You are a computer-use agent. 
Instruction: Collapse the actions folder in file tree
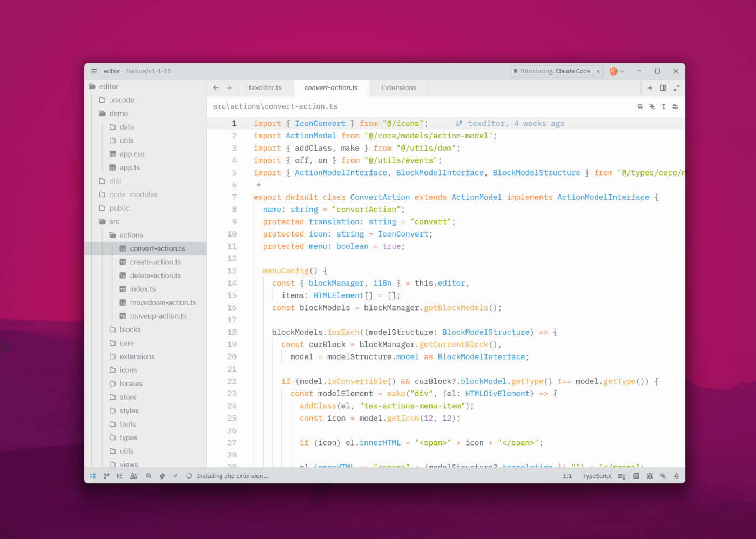[x=131, y=235]
